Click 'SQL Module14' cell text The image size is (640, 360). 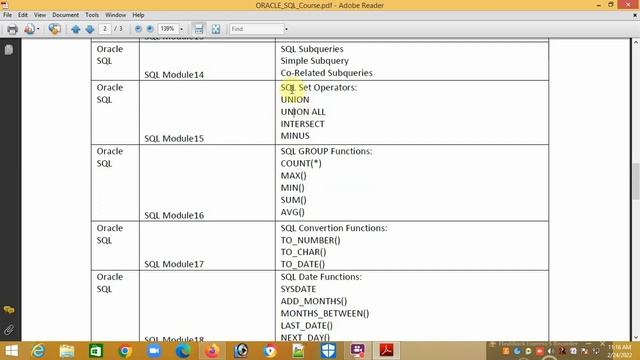point(174,75)
